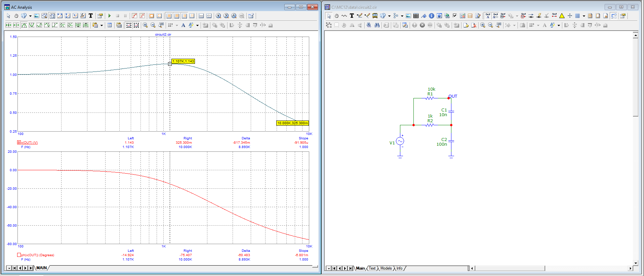The image size is (644, 276).
Task: Run the analysis with green play button
Action: click(x=110, y=16)
